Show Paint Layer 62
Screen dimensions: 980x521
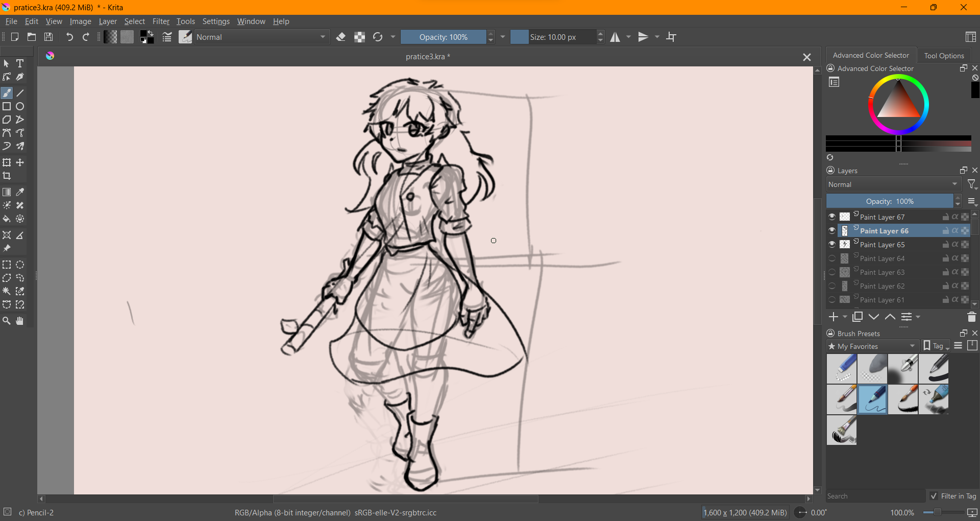(x=832, y=286)
